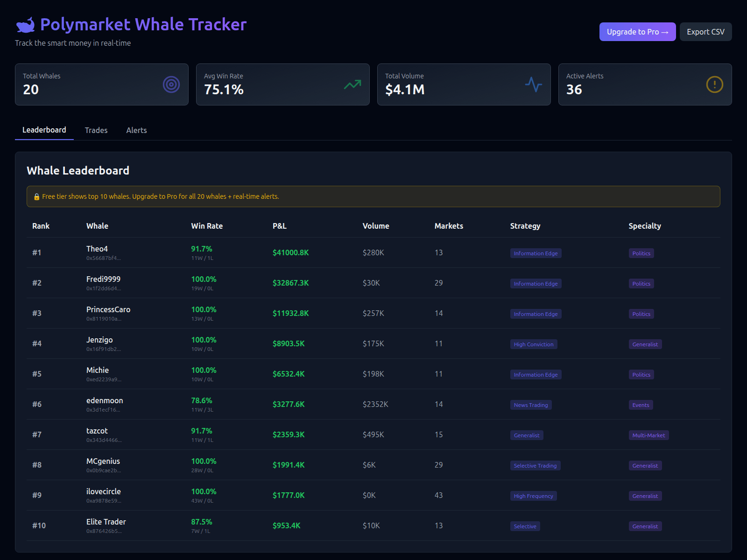Click the Strategy column header
This screenshot has width=747, height=560.
pyautogui.click(x=525, y=226)
